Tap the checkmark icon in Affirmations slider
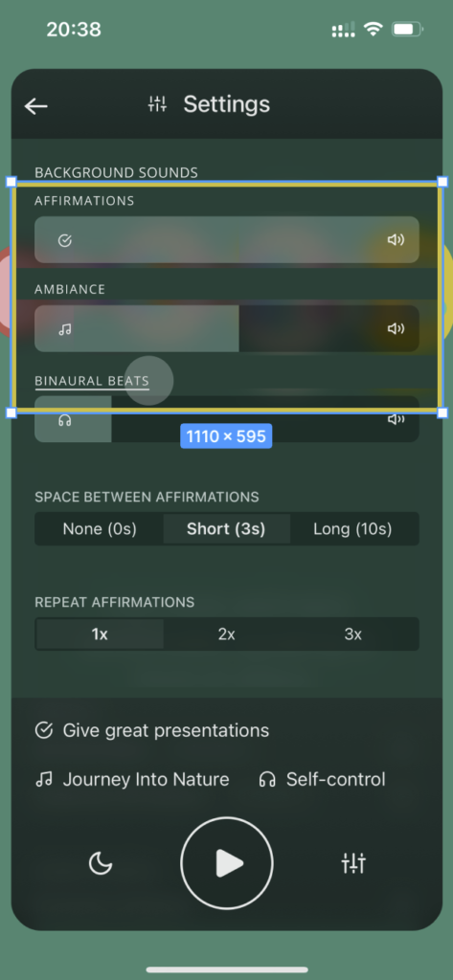The height and width of the screenshot is (980, 453). coord(64,240)
